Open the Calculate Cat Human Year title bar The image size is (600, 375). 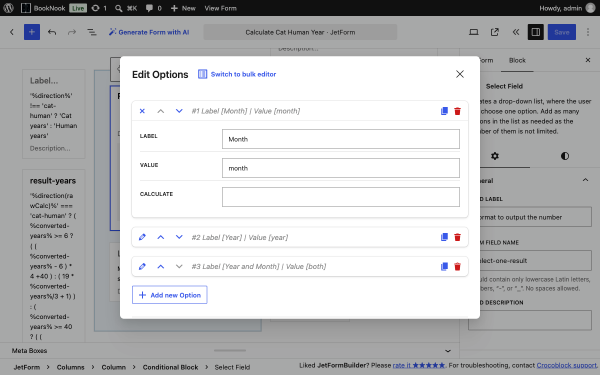pyautogui.click(x=300, y=32)
